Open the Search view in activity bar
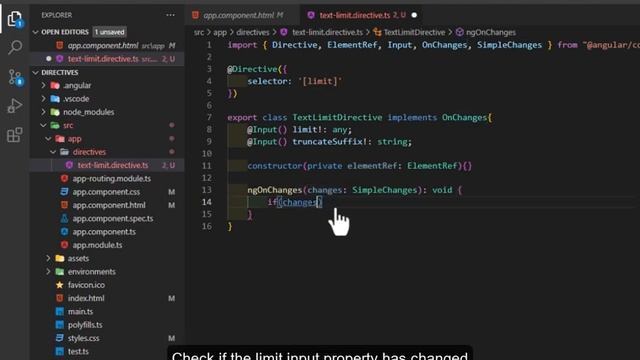The image size is (640, 360). pos(15,47)
